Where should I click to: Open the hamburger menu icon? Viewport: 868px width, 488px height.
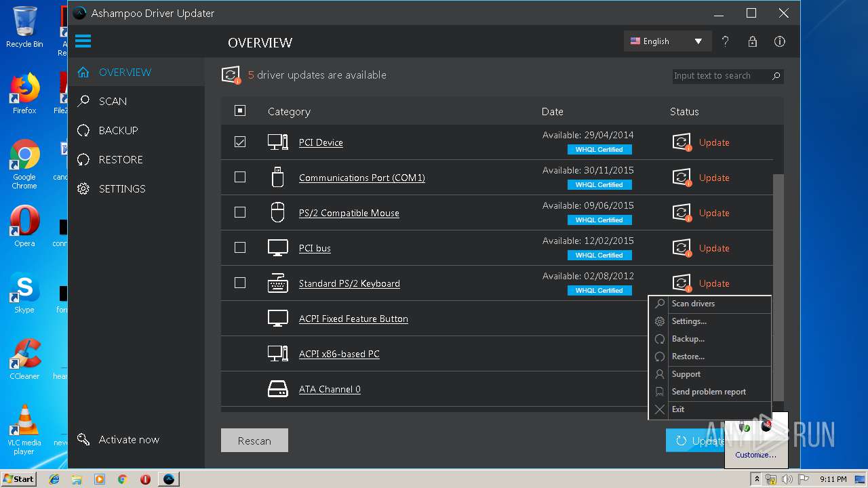[83, 41]
